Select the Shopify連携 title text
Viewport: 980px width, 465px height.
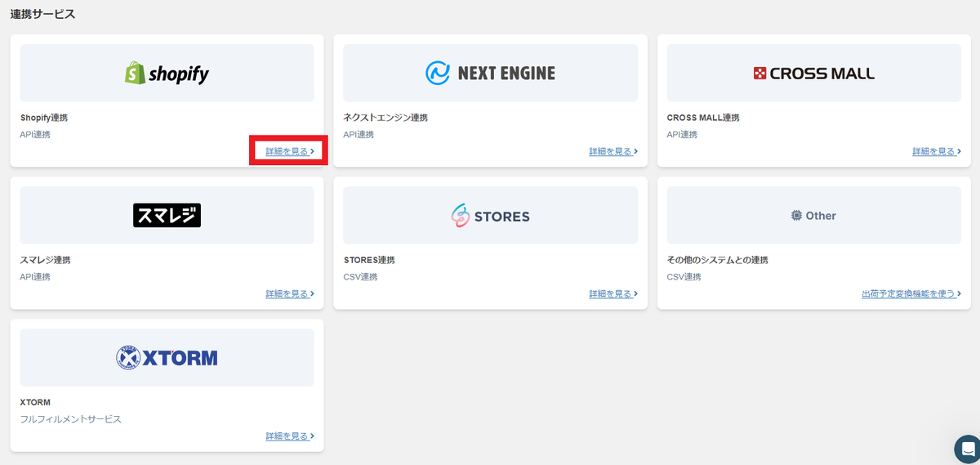coord(44,118)
